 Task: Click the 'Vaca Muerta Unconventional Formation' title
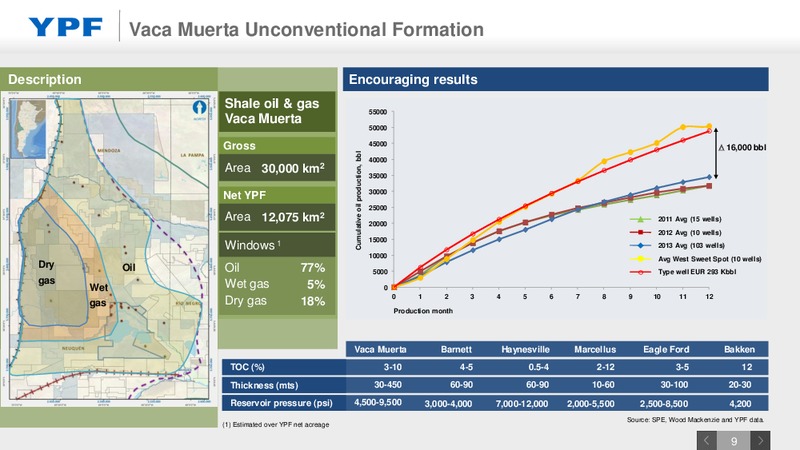[x=306, y=30]
